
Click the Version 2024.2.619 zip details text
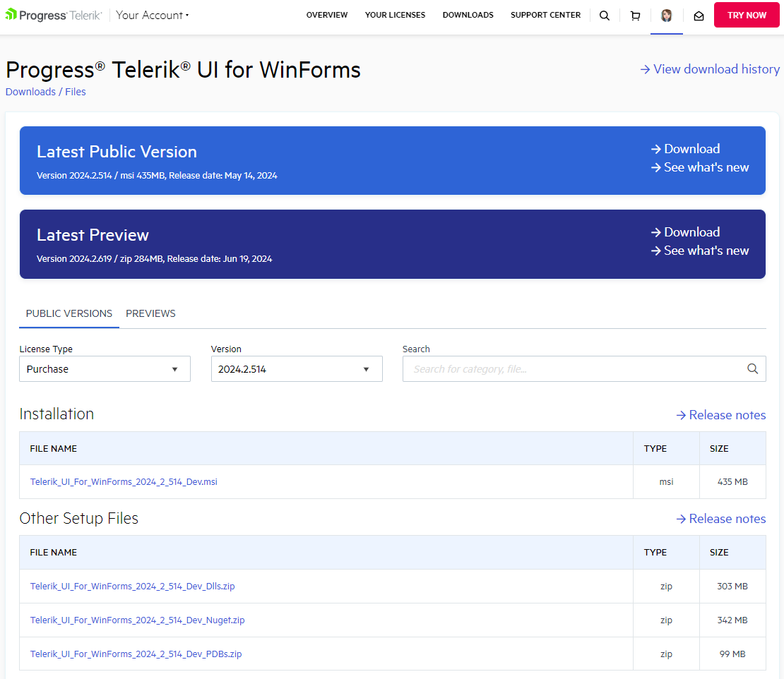click(x=155, y=259)
